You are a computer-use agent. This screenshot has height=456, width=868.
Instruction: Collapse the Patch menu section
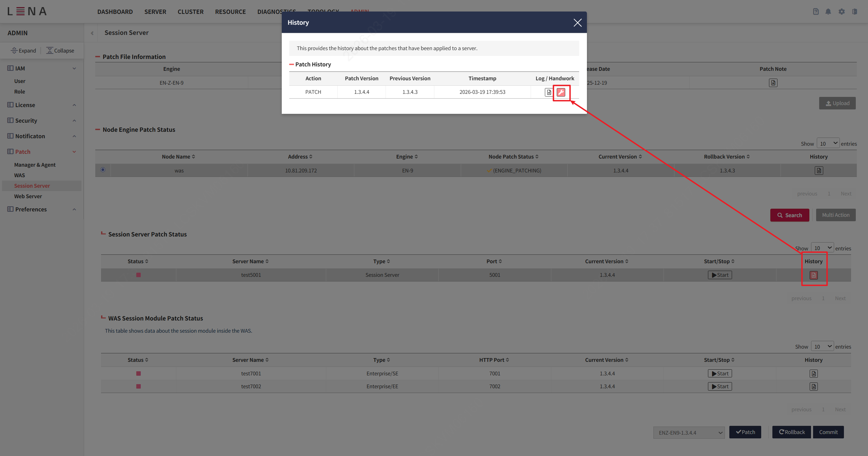pyautogui.click(x=41, y=152)
